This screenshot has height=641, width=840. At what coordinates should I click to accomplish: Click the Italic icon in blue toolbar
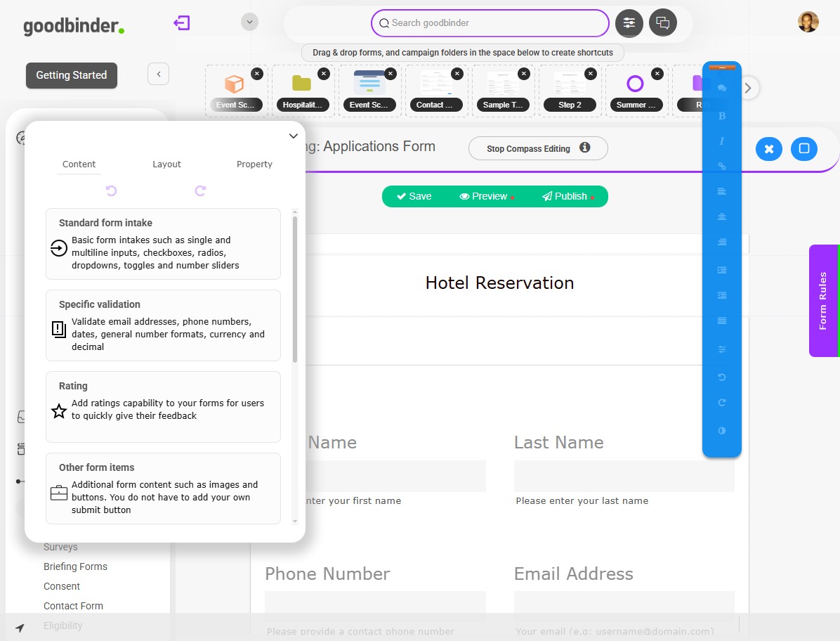pos(722,141)
